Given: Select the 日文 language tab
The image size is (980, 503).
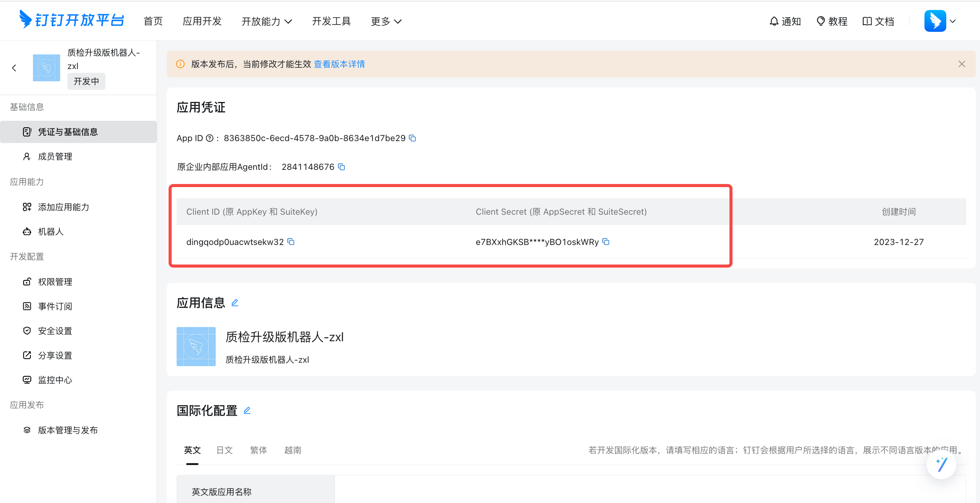Looking at the screenshot, I should (x=225, y=449).
